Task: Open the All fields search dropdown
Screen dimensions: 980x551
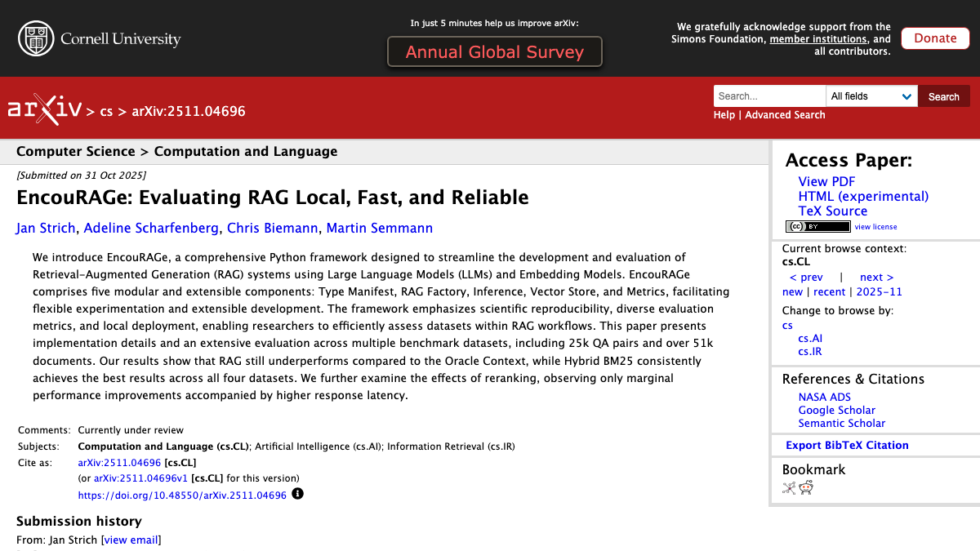Action: point(871,96)
